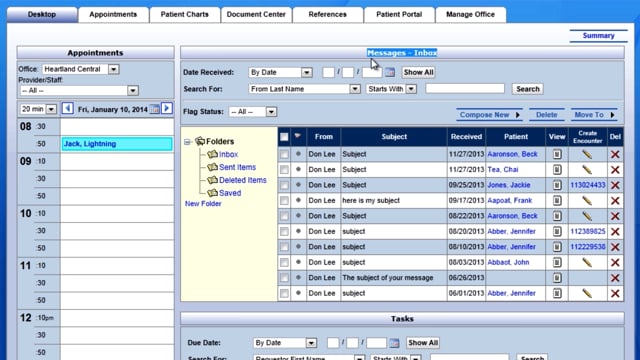Image resolution: width=640 pixels, height=360 pixels.
Task: Click encounter link 113024433
Action: pos(588,185)
